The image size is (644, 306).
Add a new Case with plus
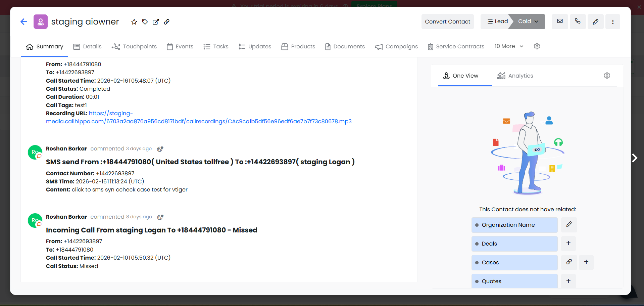(x=586, y=262)
